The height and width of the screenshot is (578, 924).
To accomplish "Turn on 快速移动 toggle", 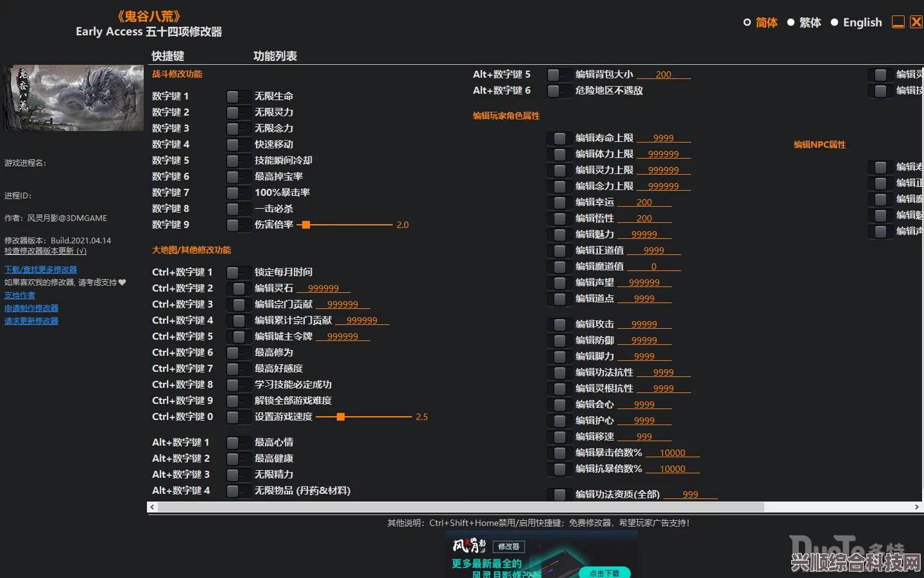I will click(x=238, y=144).
